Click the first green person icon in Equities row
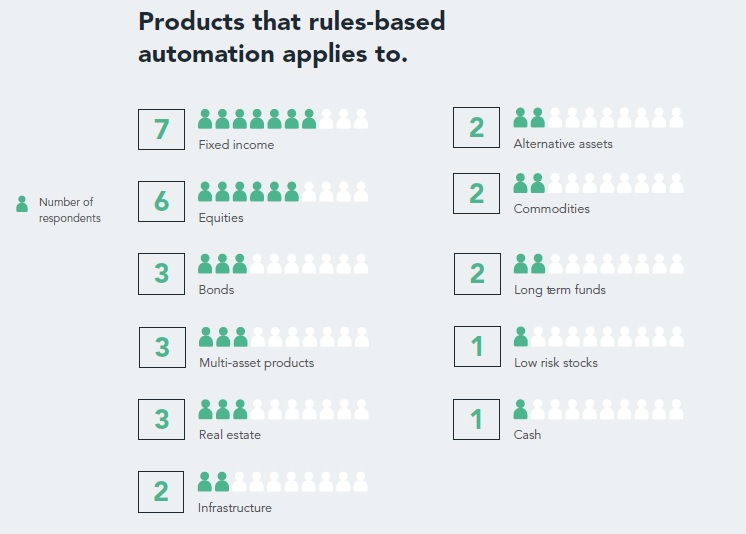746x534 pixels. tap(205, 191)
